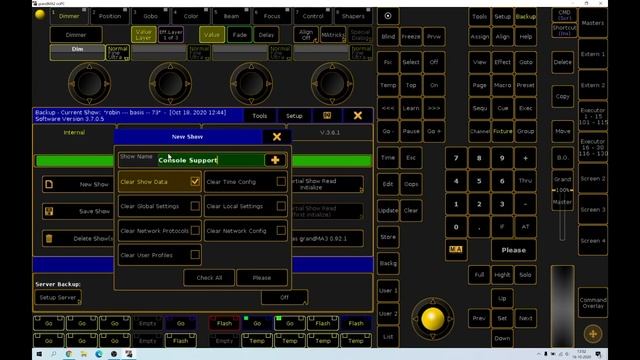This screenshot has height=360, width=640.
Task: Click the Show Name input field
Action: point(211,160)
